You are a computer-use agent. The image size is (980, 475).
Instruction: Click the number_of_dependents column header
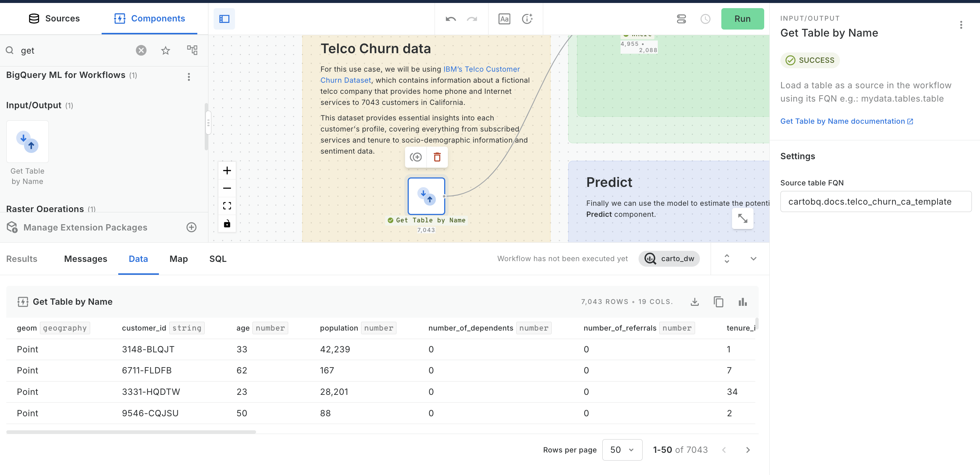tap(490, 328)
